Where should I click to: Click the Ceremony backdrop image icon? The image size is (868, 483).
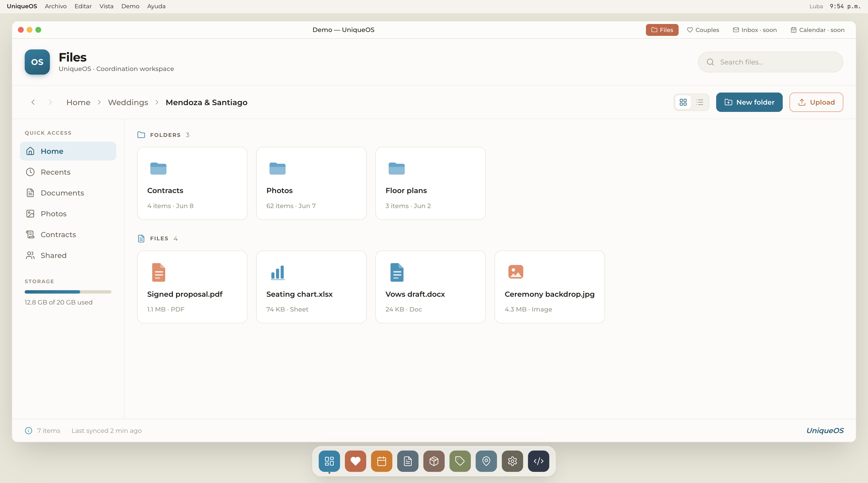point(516,272)
